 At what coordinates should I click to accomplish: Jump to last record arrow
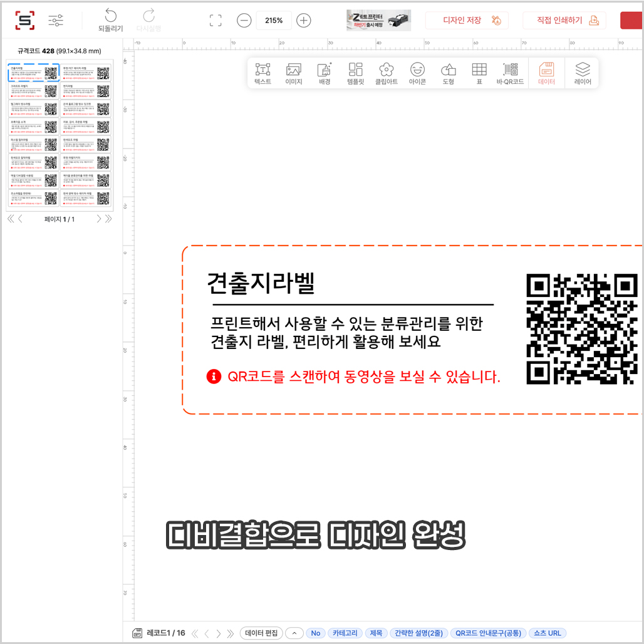coord(231,633)
